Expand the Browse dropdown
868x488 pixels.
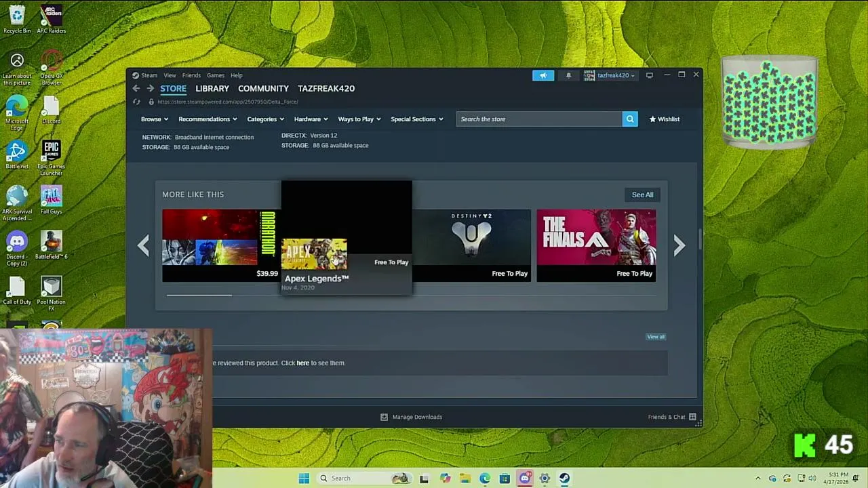(x=155, y=119)
